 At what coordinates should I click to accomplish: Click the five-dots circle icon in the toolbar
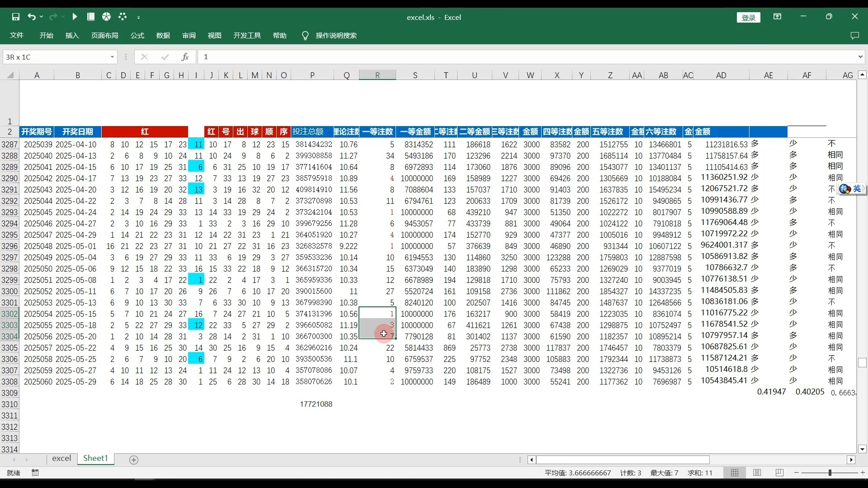123,17
